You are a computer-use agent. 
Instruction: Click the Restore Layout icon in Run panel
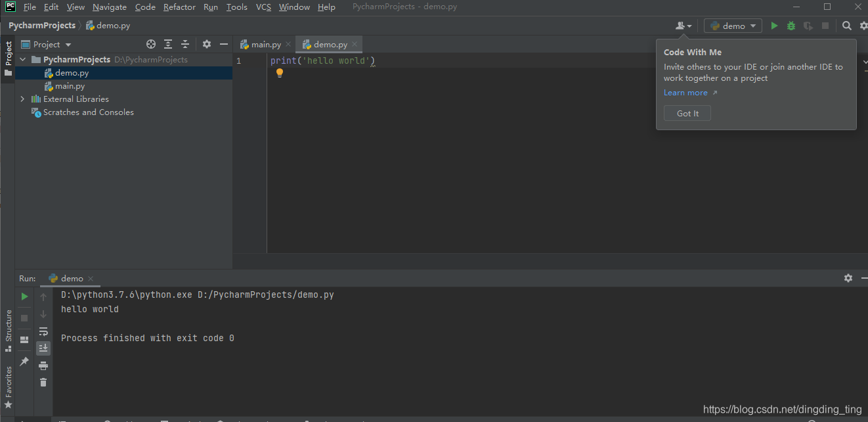point(24,340)
